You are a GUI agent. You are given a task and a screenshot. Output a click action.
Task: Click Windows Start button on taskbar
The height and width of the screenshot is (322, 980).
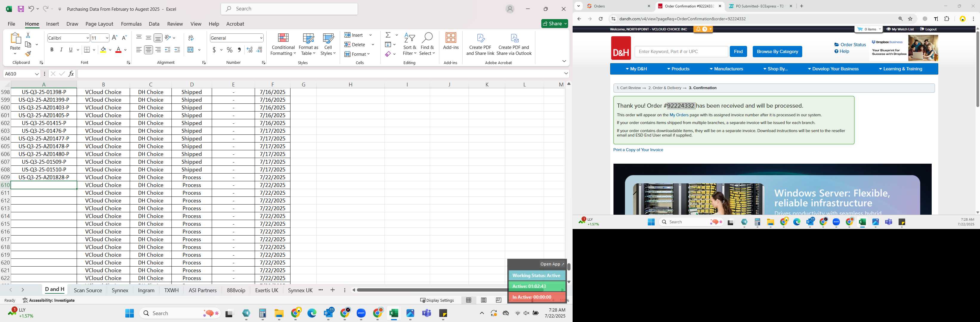coord(129,313)
